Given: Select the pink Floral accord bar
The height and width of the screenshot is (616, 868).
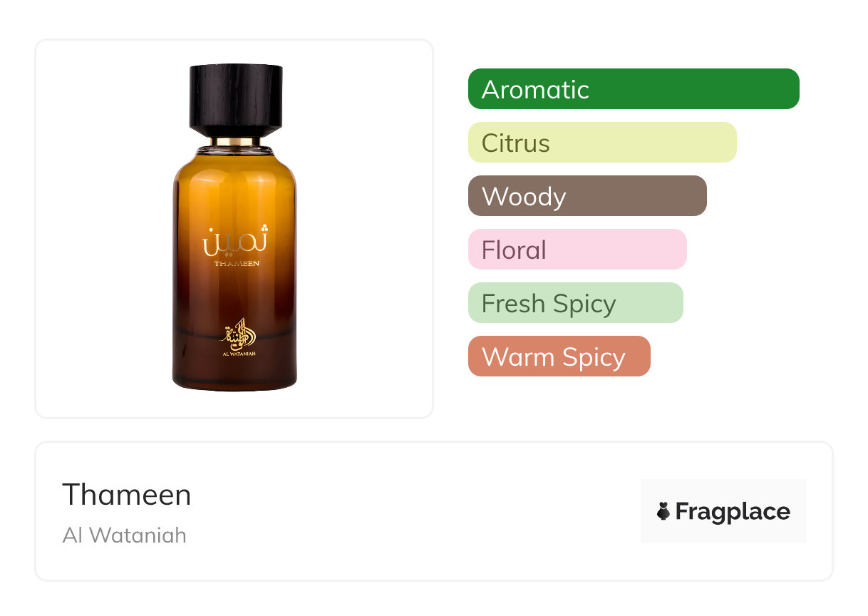Looking at the screenshot, I should [x=577, y=250].
